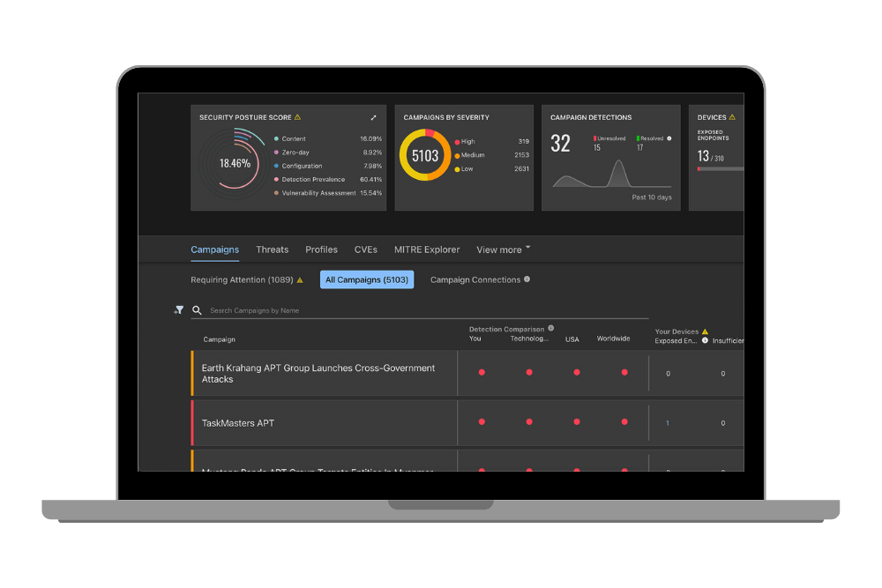882x588 pixels.
Task: Show Requiring Attention (1089) campaigns
Action: [242, 279]
